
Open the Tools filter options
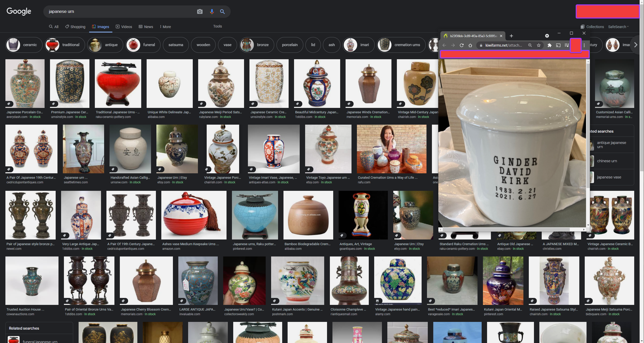point(218,26)
